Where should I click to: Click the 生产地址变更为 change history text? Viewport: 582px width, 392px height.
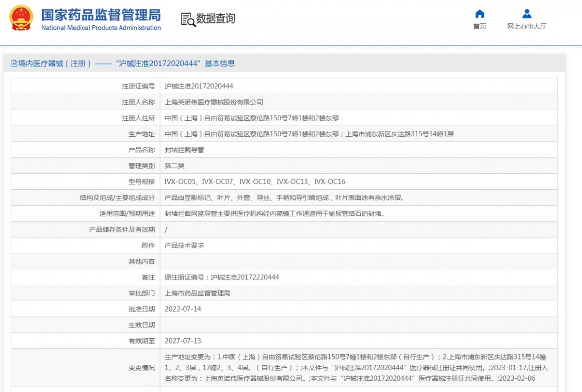click(356, 368)
